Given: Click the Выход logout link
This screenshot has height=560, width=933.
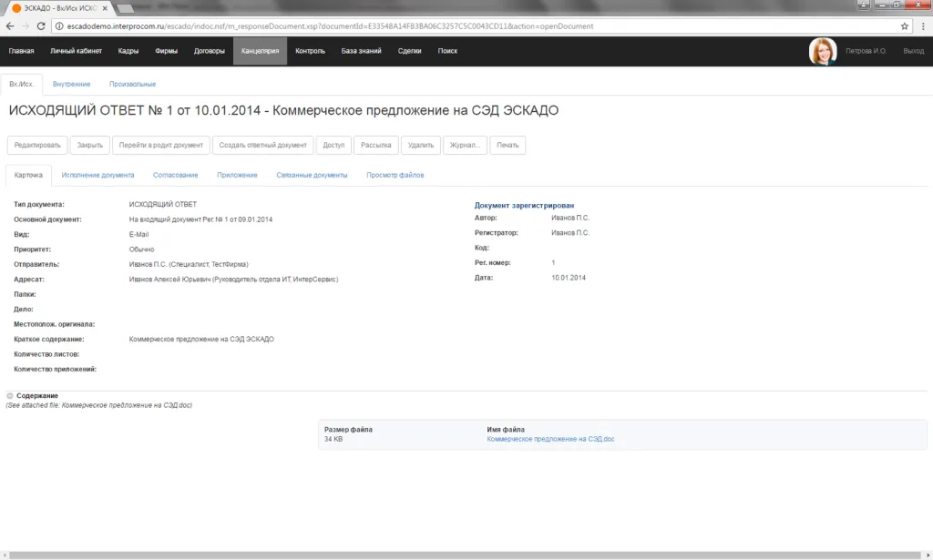Looking at the screenshot, I should tap(912, 51).
